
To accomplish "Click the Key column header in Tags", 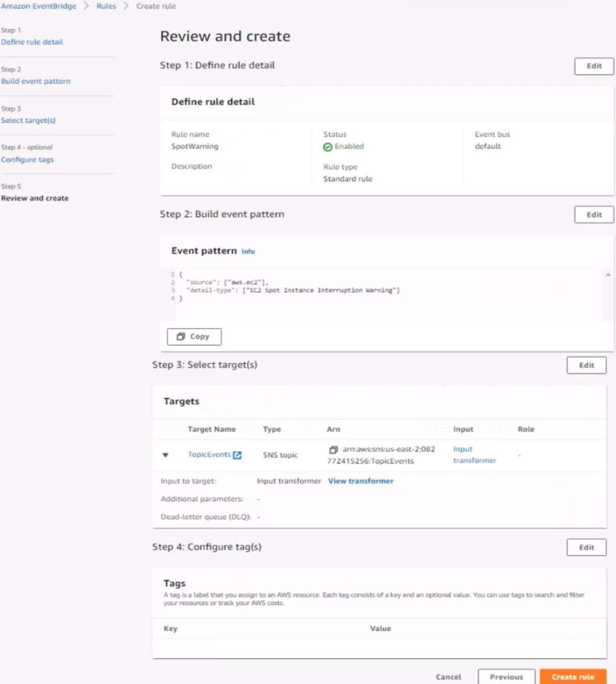I will (170, 629).
